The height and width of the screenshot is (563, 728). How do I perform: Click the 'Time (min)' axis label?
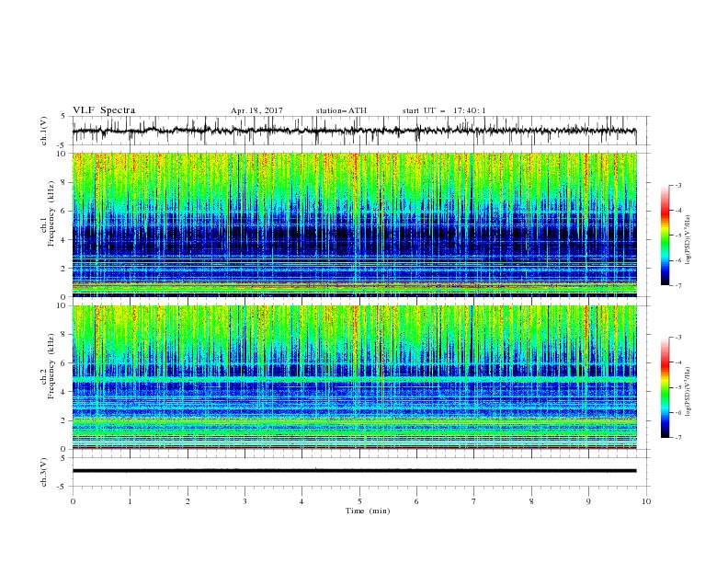[368, 511]
